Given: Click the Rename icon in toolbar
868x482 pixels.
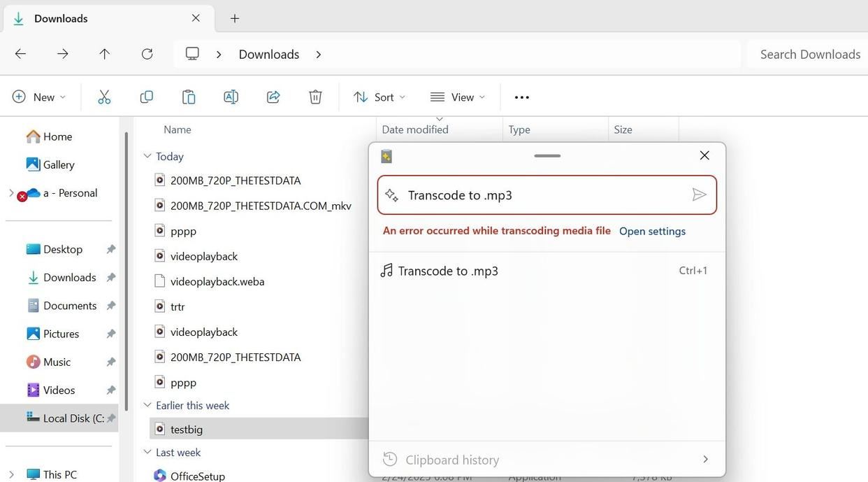Looking at the screenshot, I should tap(231, 97).
